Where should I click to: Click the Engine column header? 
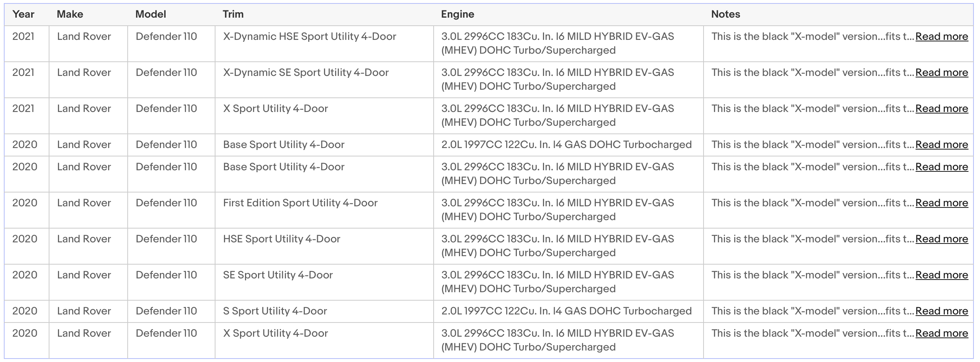[x=457, y=14]
